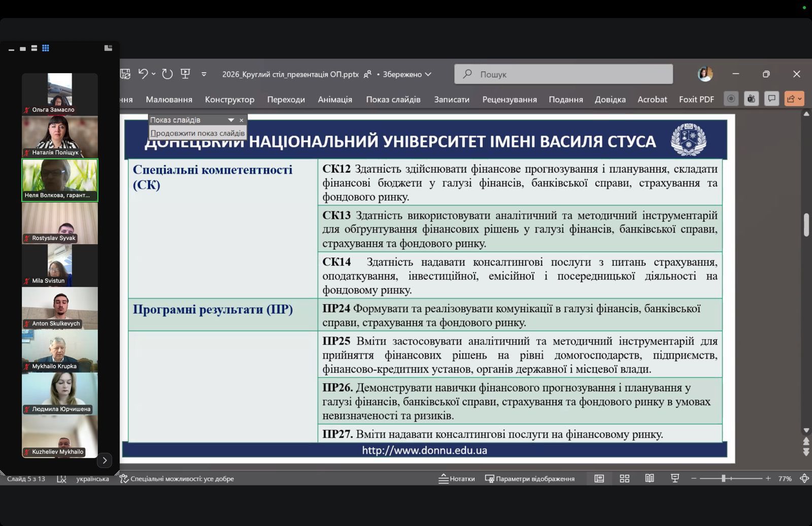Open Reading view from status bar

tap(649, 479)
